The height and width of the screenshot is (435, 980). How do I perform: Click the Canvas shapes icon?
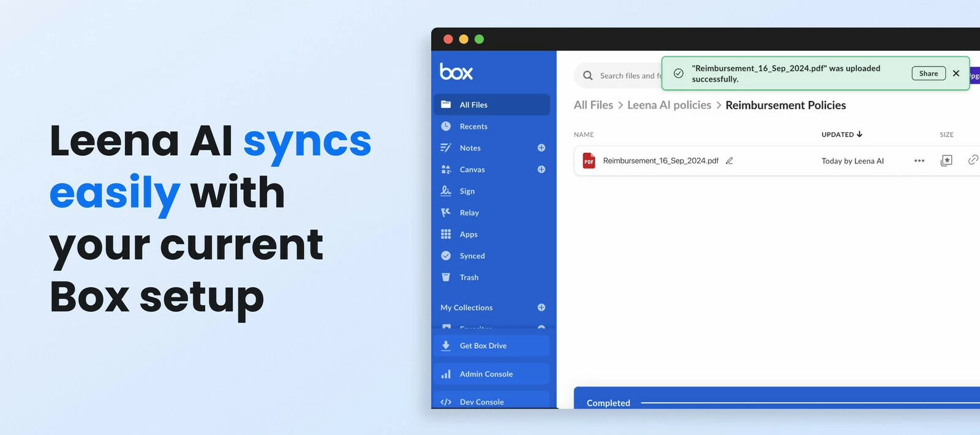coord(446,169)
